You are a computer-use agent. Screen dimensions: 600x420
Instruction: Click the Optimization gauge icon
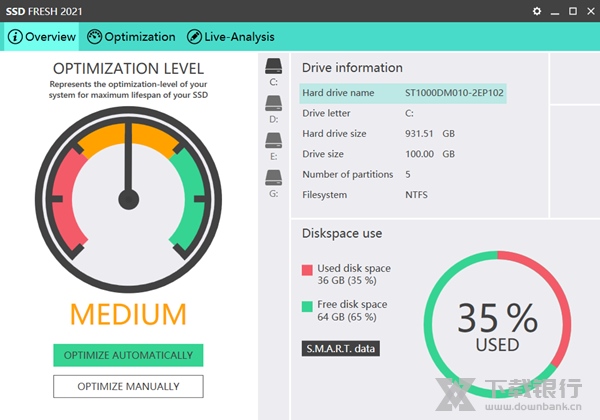95,37
